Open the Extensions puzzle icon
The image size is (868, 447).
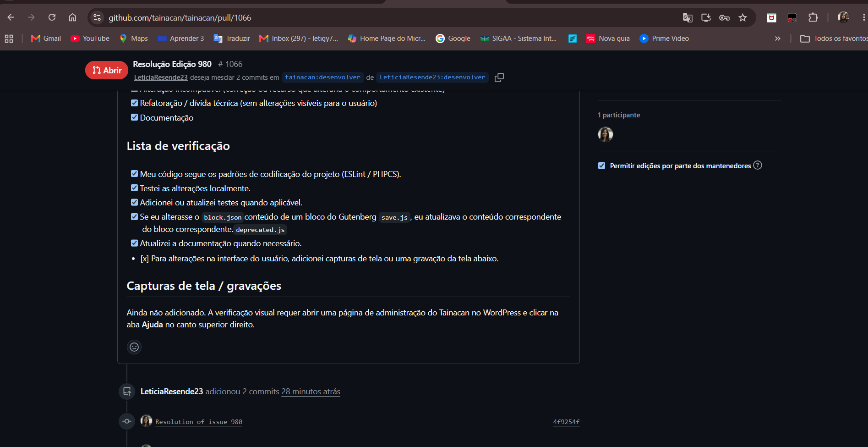click(x=813, y=17)
